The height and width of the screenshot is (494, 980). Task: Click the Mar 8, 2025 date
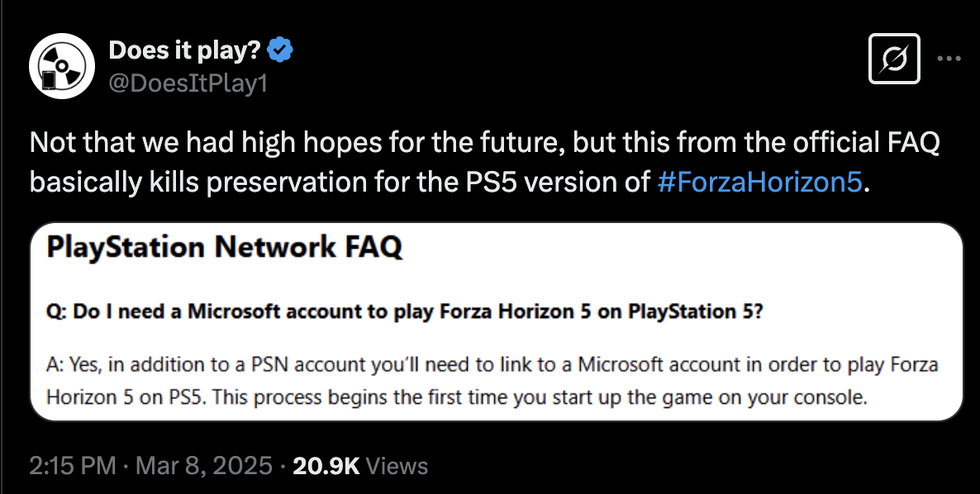click(204, 466)
